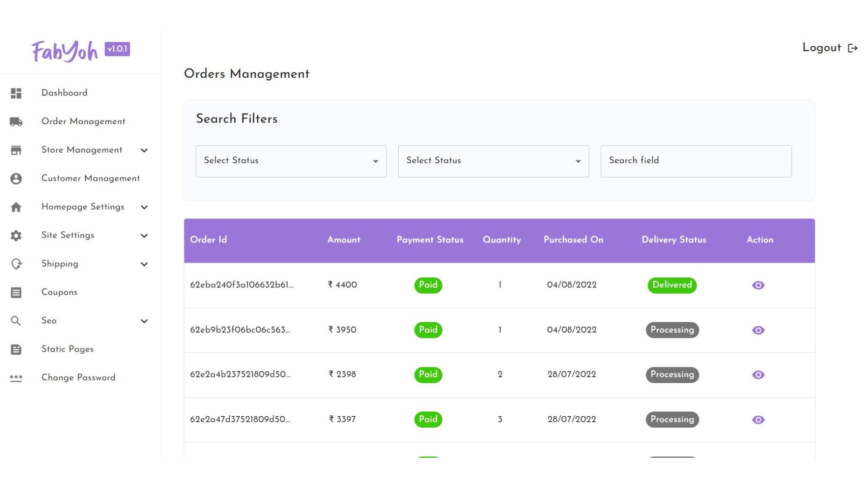Click the Logout exit arrow icon
This screenshot has height=488, width=868.
coord(853,48)
